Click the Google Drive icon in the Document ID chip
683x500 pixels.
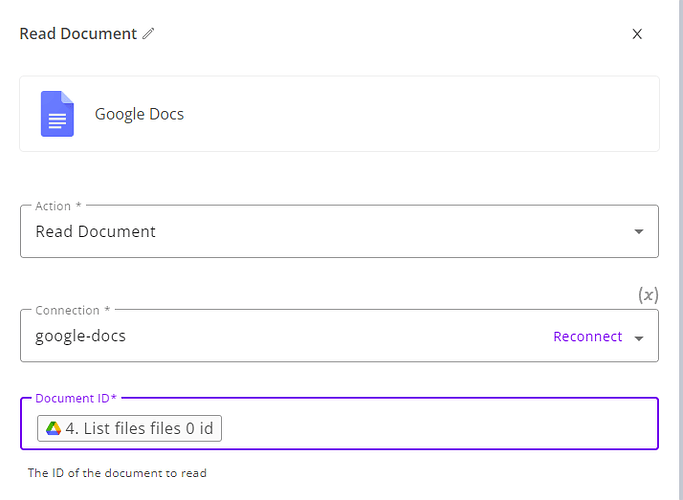pyautogui.click(x=53, y=429)
